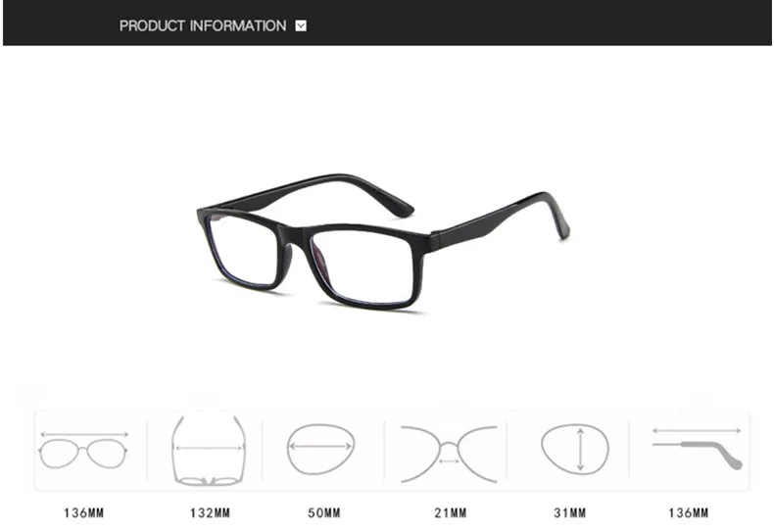Select the nose bridge width icon
The image size is (774, 532).
point(449,454)
